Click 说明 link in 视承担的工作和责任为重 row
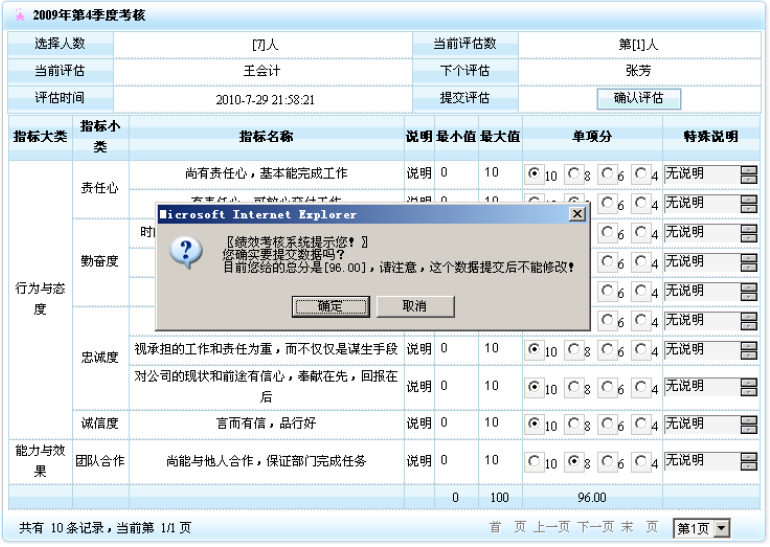The width and height of the screenshot is (770, 547). point(419,349)
